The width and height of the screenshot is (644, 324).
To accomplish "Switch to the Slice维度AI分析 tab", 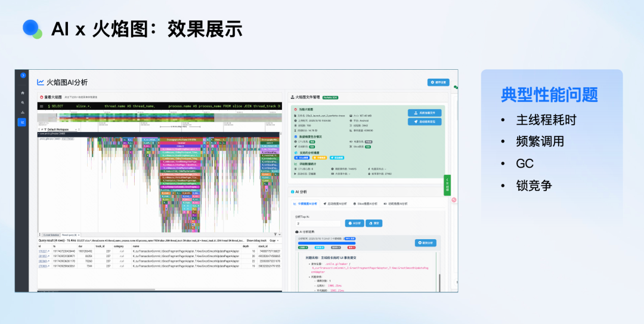I will pos(366,203).
